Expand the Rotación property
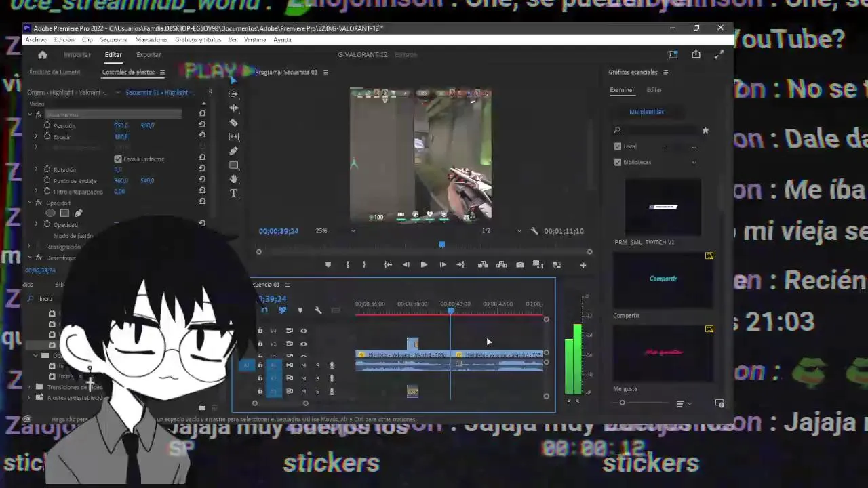Image resolution: width=868 pixels, height=488 pixels. [37, 169]
